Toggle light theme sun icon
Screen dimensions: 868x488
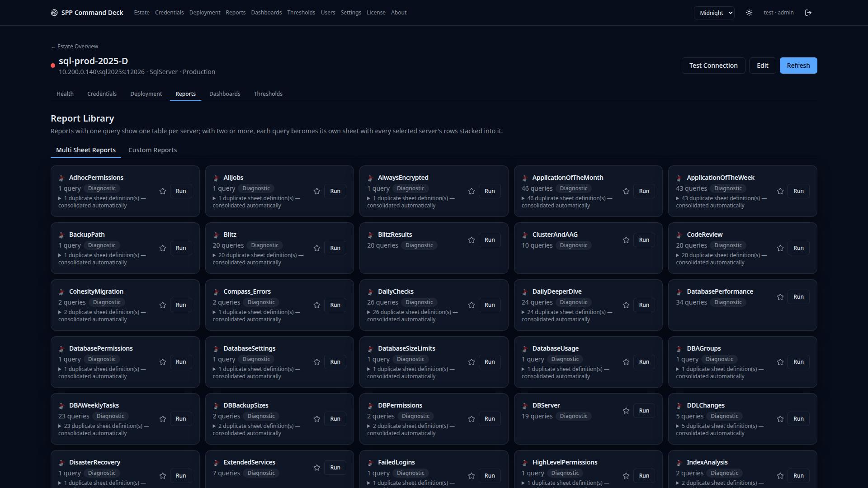click(749, 13)
